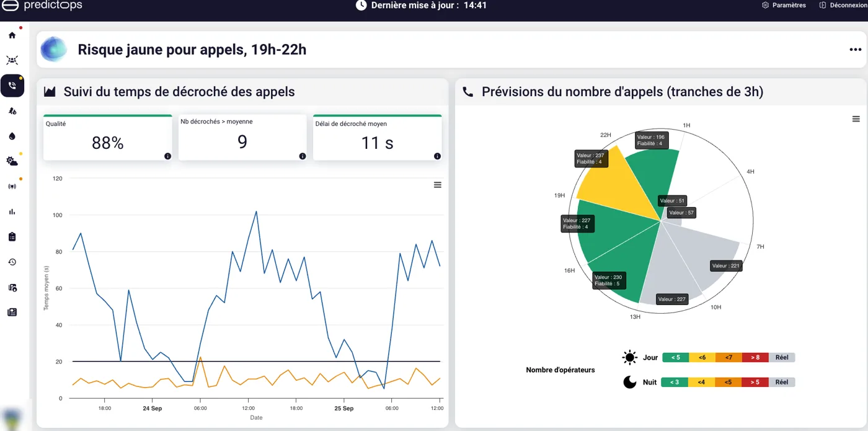Click the phone icon beside Prévisions title

point(469,92)
